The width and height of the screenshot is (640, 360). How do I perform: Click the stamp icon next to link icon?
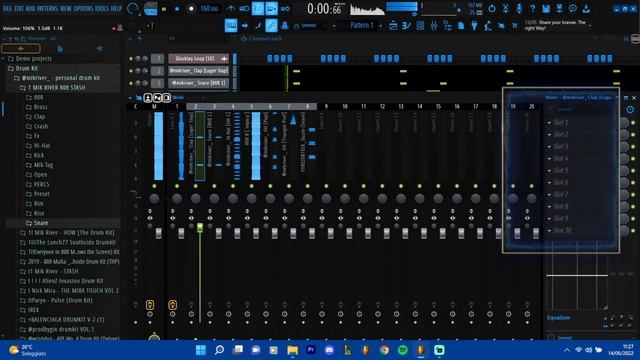pyautogui.click(x=284, y=26)
